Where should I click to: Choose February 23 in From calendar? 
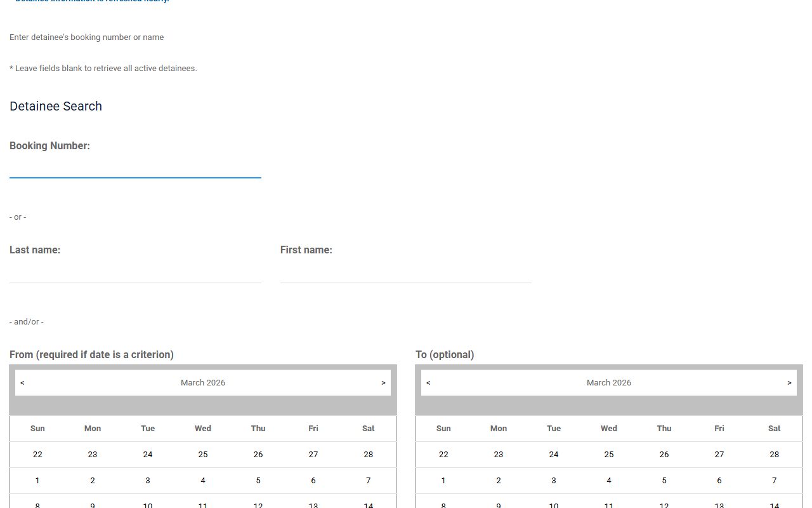coord(93,455)
